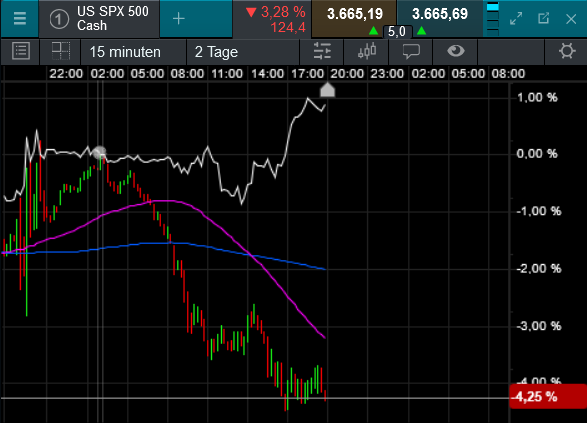
Task: Click the 14:00 time axis label
Action: coord(267,74)
